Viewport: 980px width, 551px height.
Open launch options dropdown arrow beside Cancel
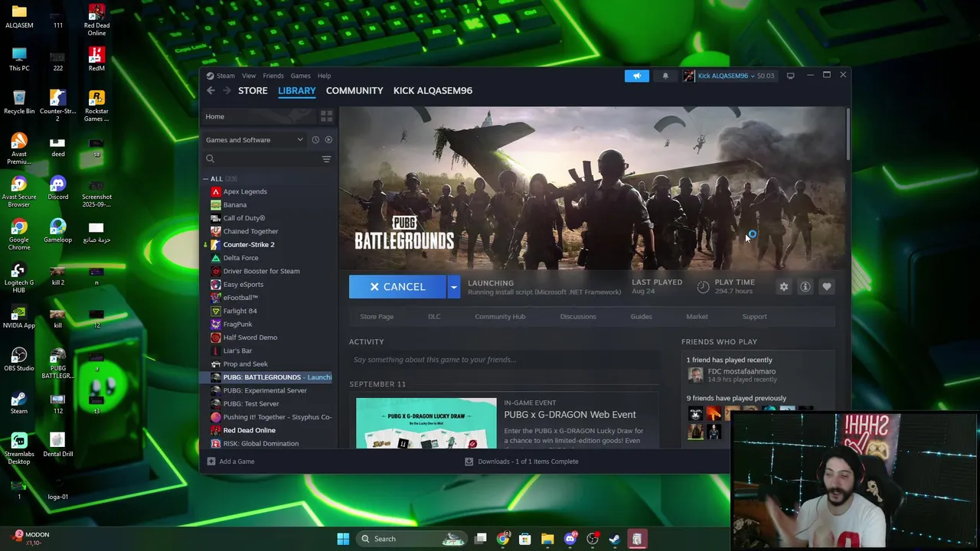point(453,287)
